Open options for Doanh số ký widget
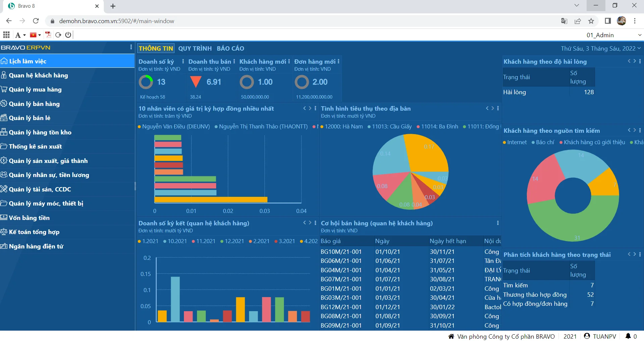Image resolution: width=644 pixels, height=341 pixels. click(x=183, y=61)
